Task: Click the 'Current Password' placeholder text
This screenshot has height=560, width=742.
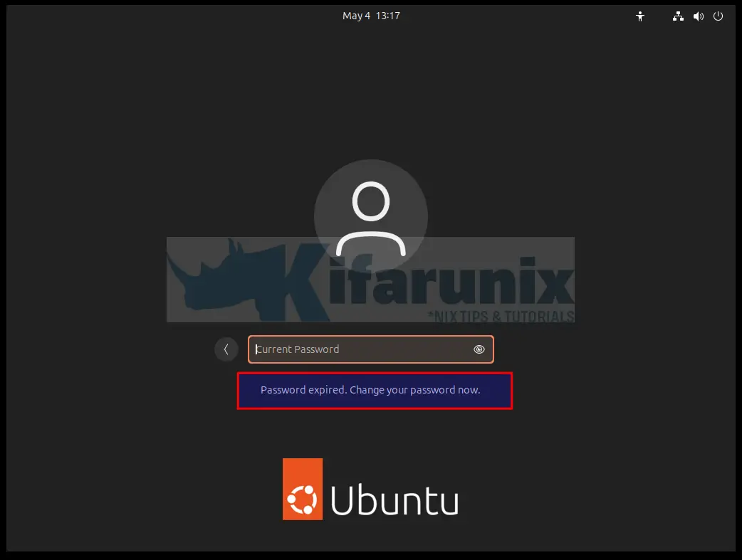Action: point(298,349)
